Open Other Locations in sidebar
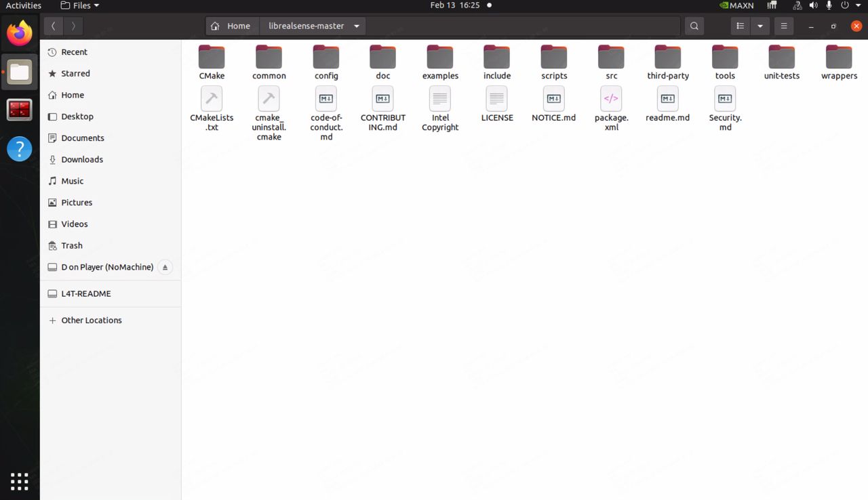Screen dimensions: 868x500 111,320
